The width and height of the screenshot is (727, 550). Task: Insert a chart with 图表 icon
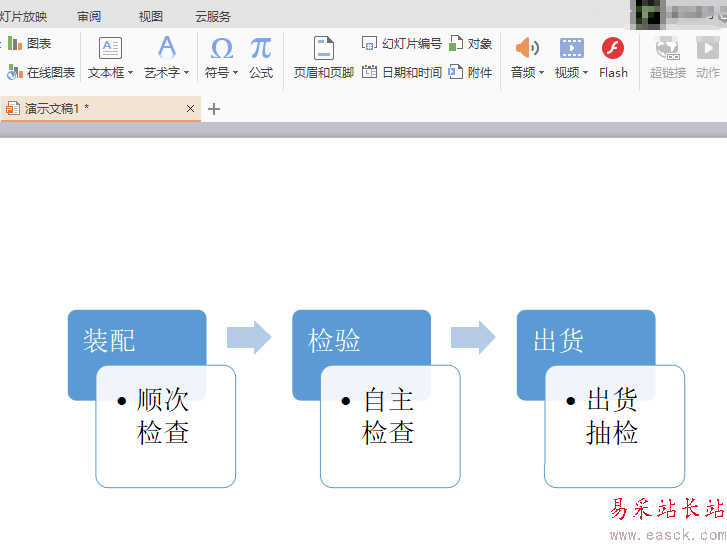[x=29, y=44]
